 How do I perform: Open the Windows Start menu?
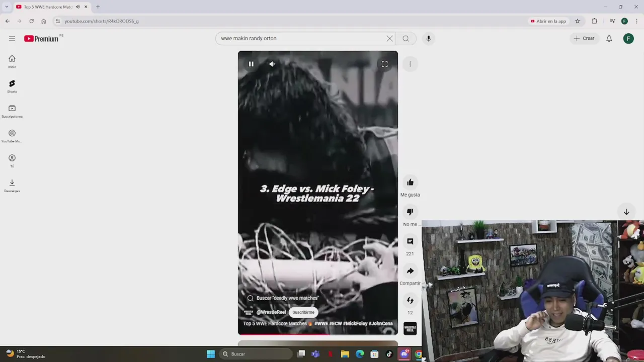211,354
